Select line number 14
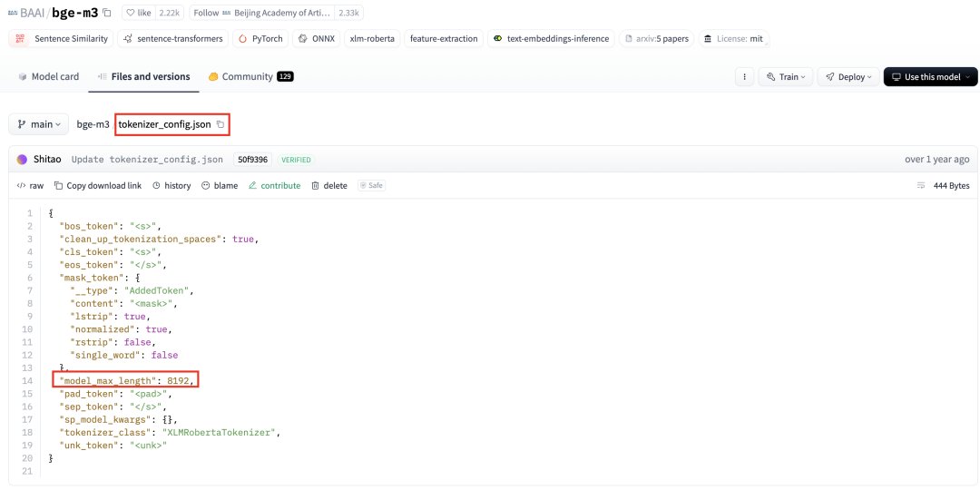980x490 pixels. click(x=27, y=380)
